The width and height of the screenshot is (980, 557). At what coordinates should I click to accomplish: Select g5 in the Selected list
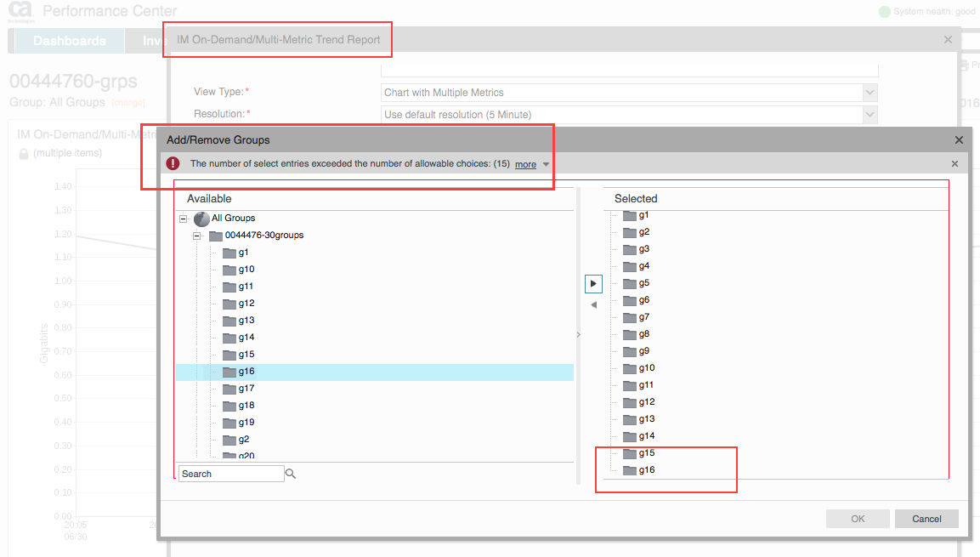click(x=643, y=283)
